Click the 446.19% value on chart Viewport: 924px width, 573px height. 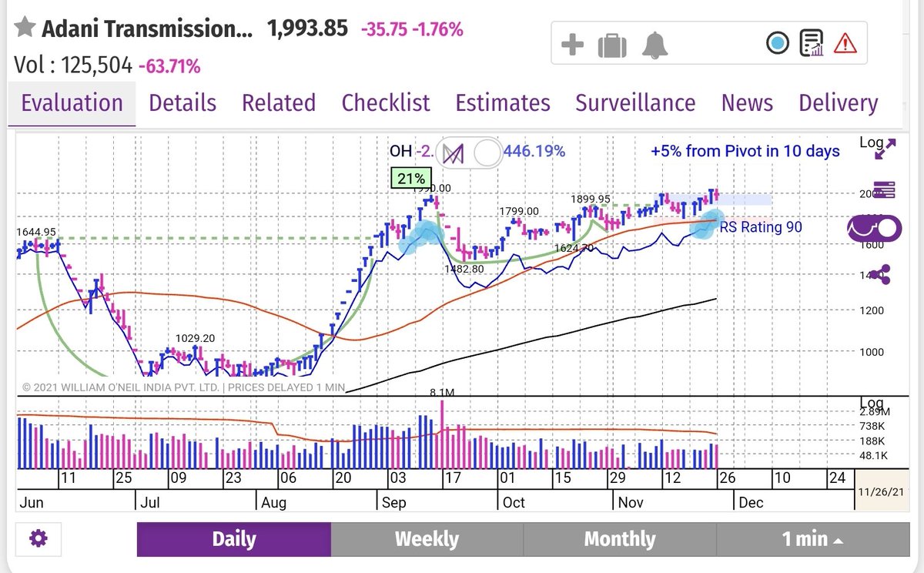pyautogui.click(x=534, y=151)
